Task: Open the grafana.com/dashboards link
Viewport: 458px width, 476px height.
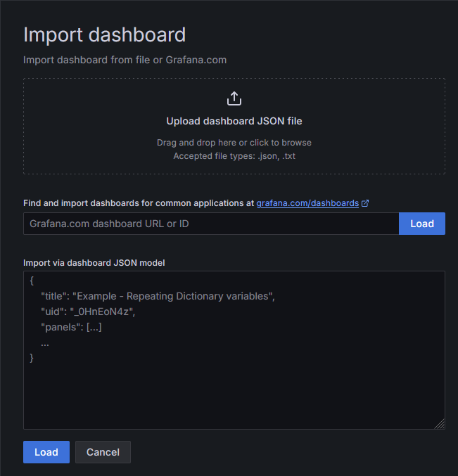Action: [x=307, y=203]
